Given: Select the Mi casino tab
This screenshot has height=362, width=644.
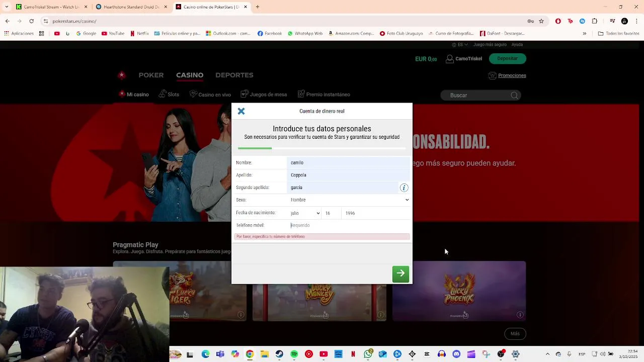Looking at the screenshot, I should [x=134, y=95].
